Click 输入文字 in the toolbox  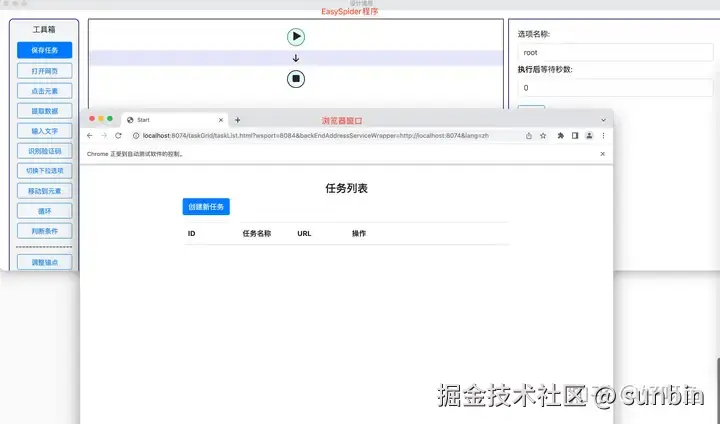(45, 131)
